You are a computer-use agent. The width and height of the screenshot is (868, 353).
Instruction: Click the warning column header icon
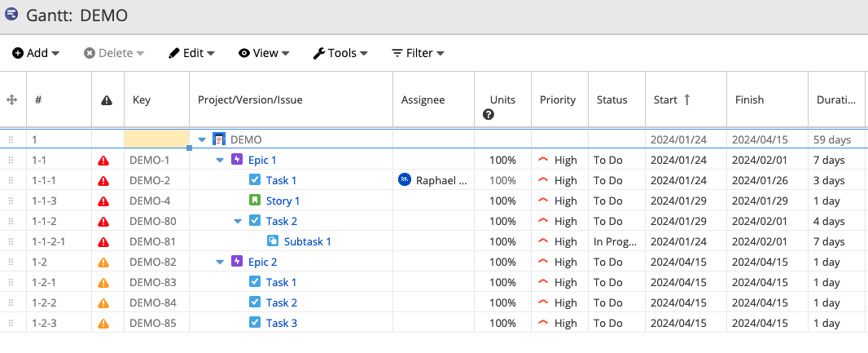[x=107, y=100]
